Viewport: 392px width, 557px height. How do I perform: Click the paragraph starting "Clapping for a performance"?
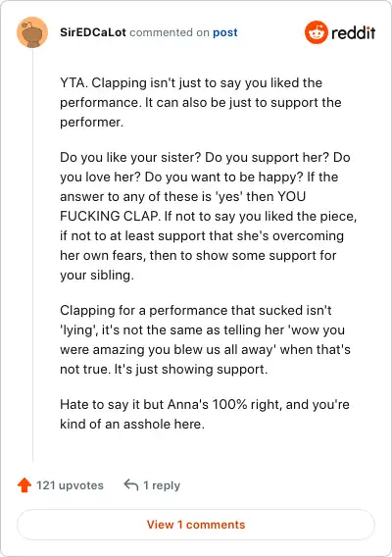click(x=205, y=339)
